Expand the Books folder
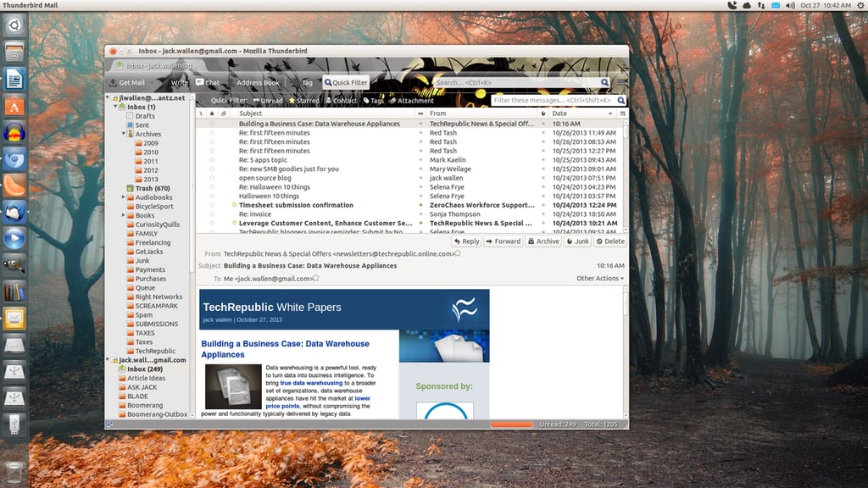The image size is (868, 488). 124,215
